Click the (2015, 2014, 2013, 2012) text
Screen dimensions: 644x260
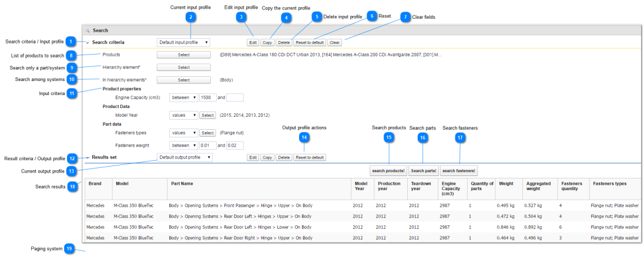[x=245, y=116]
